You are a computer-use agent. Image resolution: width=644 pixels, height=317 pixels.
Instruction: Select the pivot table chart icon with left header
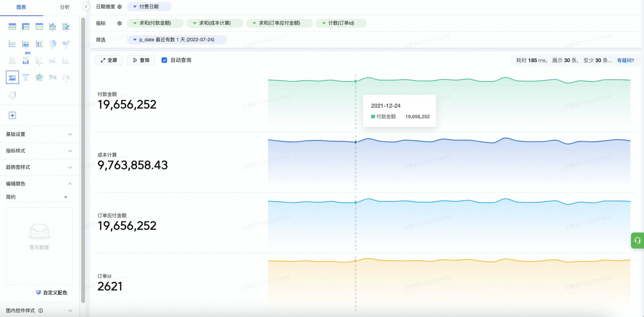[26, 26]
